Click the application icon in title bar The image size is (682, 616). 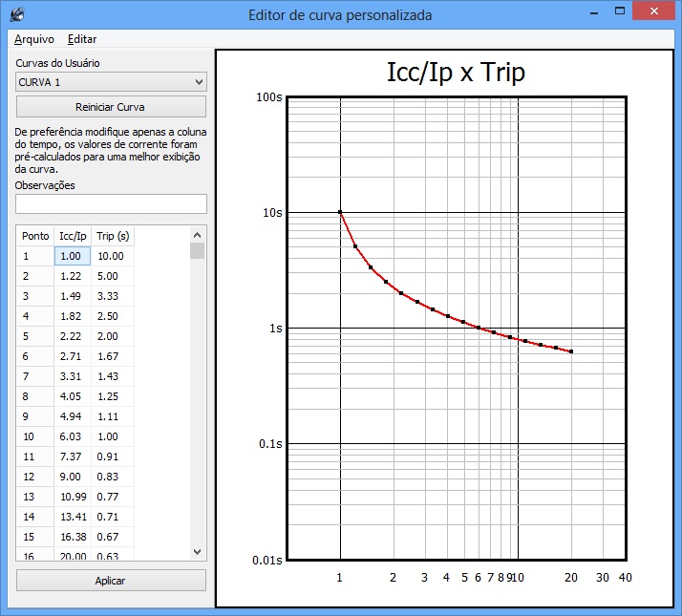coord(17,14)
